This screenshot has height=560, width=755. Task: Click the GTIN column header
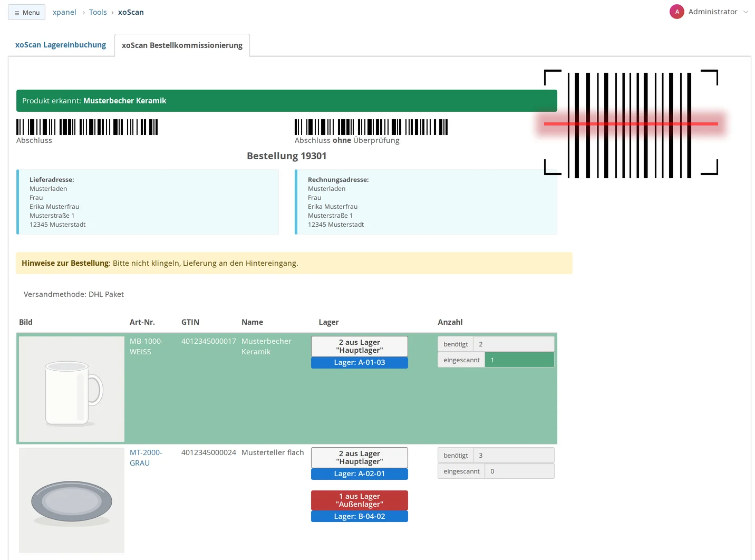click(x=190, y=322)
